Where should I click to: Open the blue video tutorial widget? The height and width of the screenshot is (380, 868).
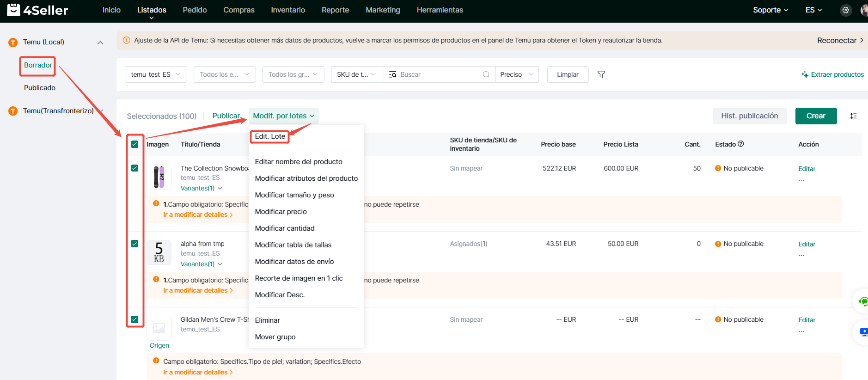pyautogui.click(x=862, y=332)
